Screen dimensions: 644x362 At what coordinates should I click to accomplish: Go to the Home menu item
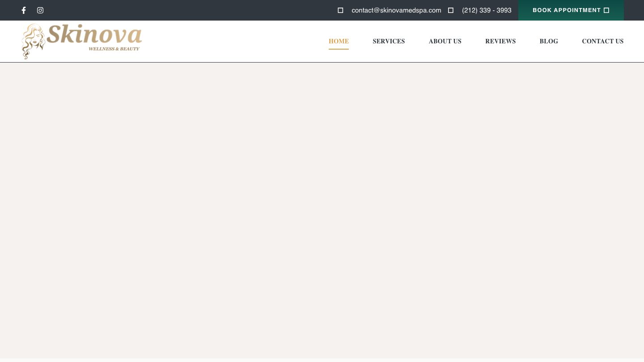pyautogui.click(x=339, y=41)
